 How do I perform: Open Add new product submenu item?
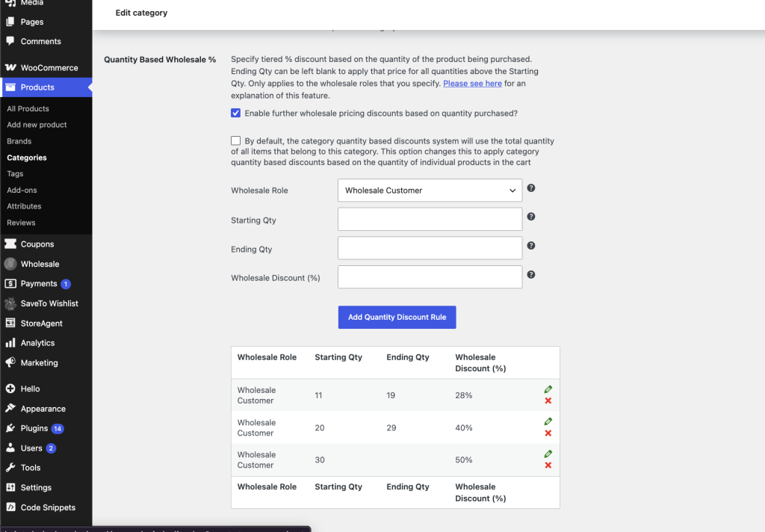click(37, 125)
